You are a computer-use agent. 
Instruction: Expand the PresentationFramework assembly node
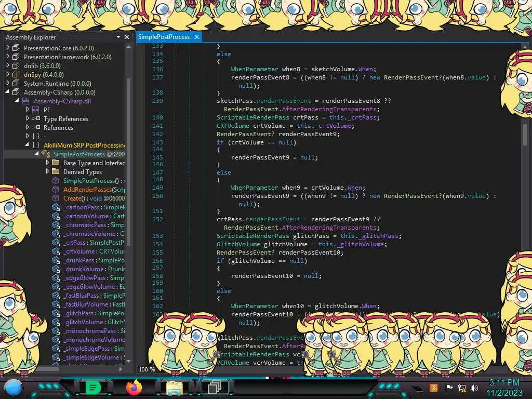tap(8, 57)
